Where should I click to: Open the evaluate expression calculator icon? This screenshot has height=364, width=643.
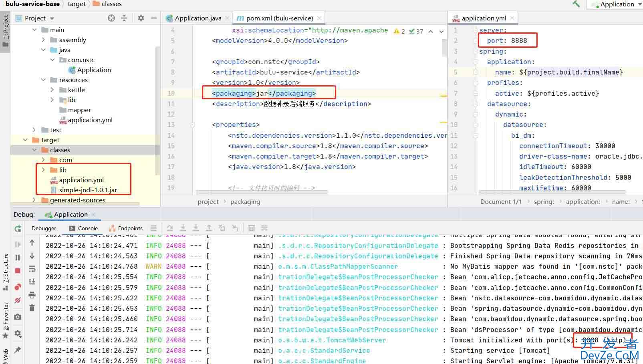(252, 228)
